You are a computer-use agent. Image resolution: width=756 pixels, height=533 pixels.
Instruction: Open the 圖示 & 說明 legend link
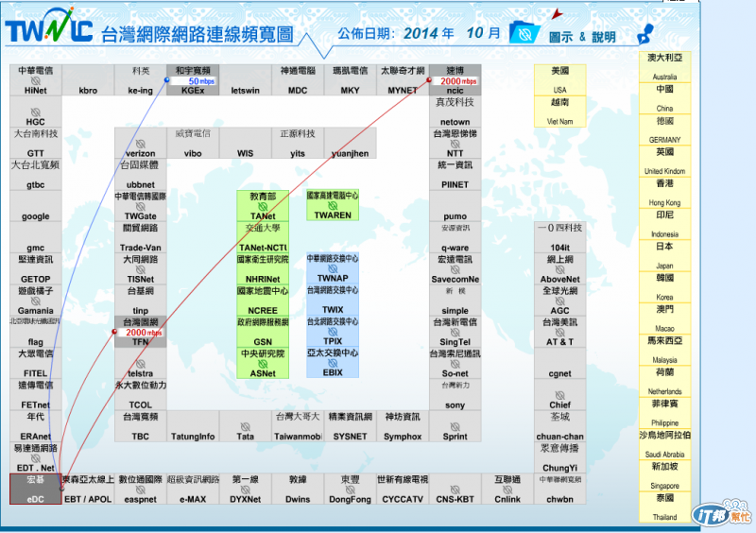[x=582, y=37]
